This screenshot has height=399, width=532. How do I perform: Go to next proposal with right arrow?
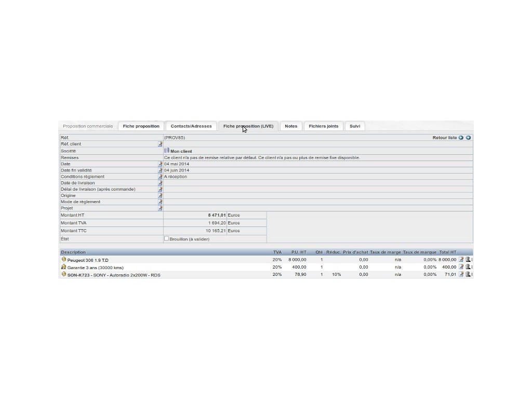click(468, 138)
